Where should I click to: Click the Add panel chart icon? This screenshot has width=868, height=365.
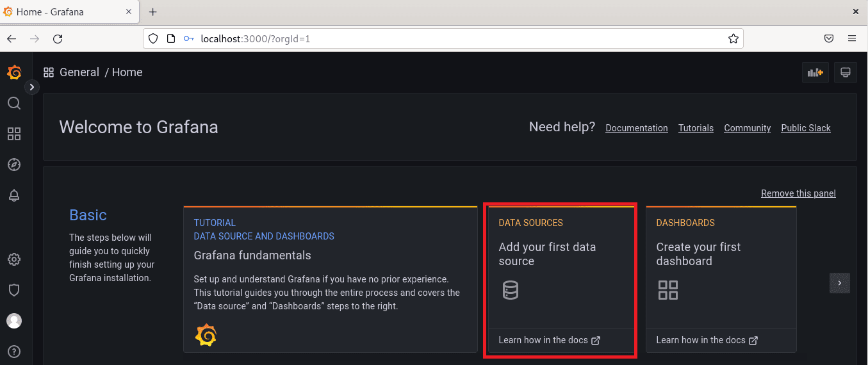(x=815, y=72)
